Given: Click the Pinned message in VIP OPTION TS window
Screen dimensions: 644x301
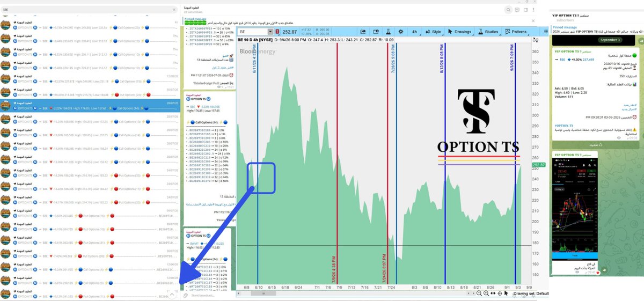Looking at the screenshot, I should 597,29.
